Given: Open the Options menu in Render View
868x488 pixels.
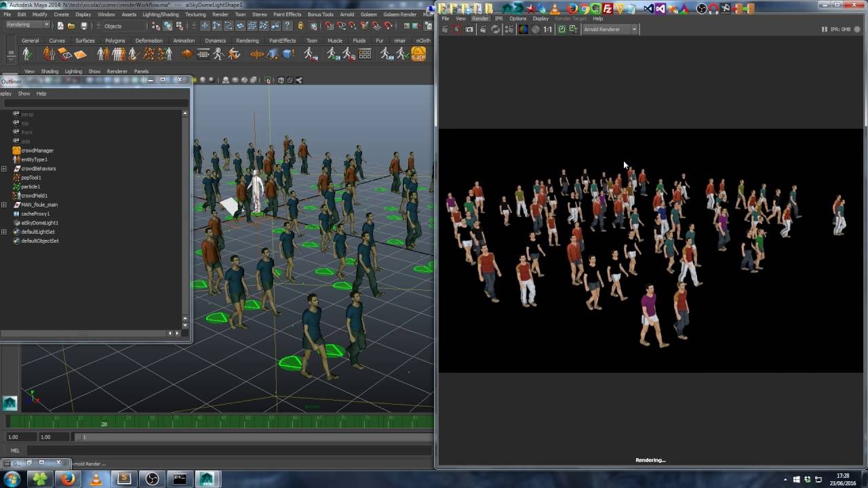Looking at the screenshot, I should tap(518, 19).
